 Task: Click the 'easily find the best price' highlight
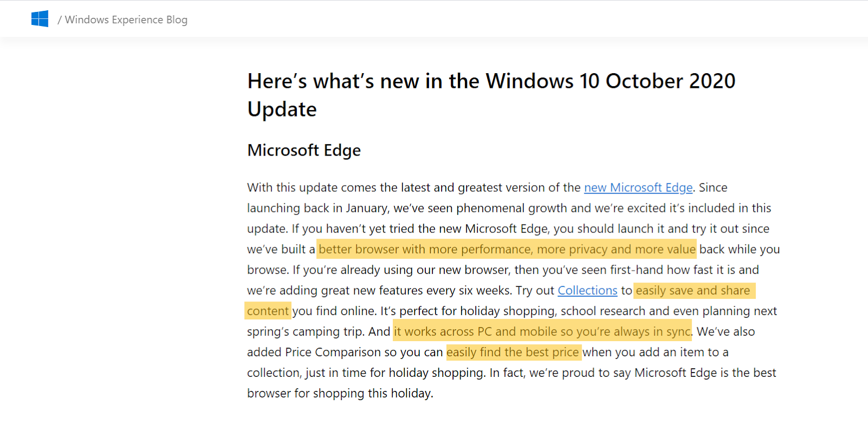(x=513, y=352)
